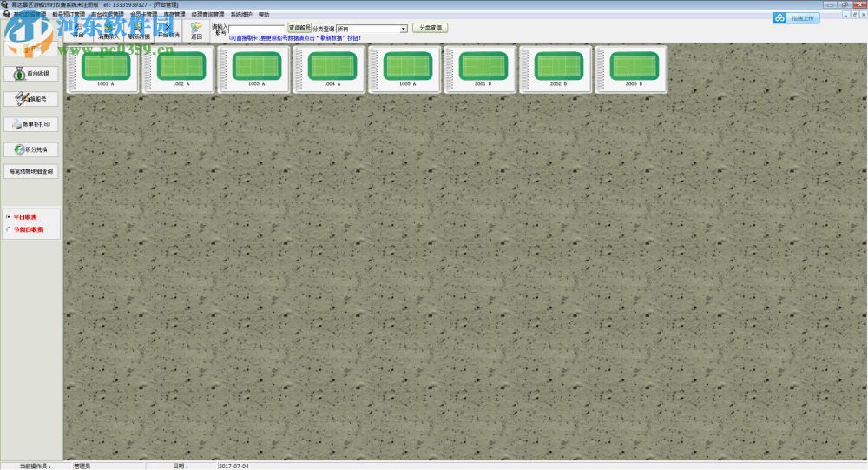Image resolution: width=868 pixels, height=470 pixels.
Task: Click the 换船号 change boat button
Action: click(31, 99)
